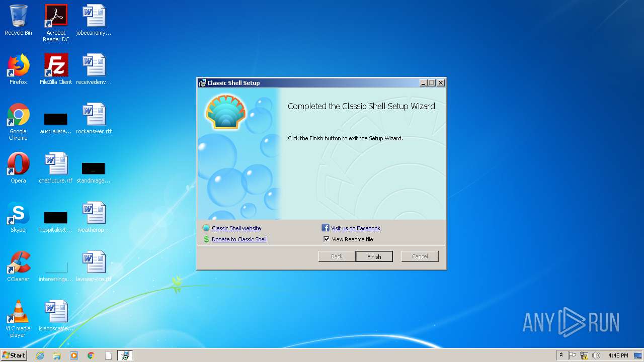
Task: Select the Skype desktop shortcut
Action: [18, 217]
